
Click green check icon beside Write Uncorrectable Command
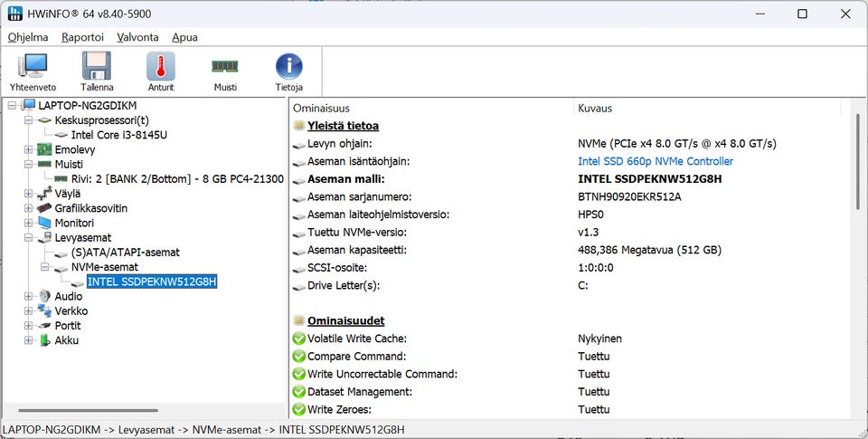pyautogui.click(x=299, y=374)
